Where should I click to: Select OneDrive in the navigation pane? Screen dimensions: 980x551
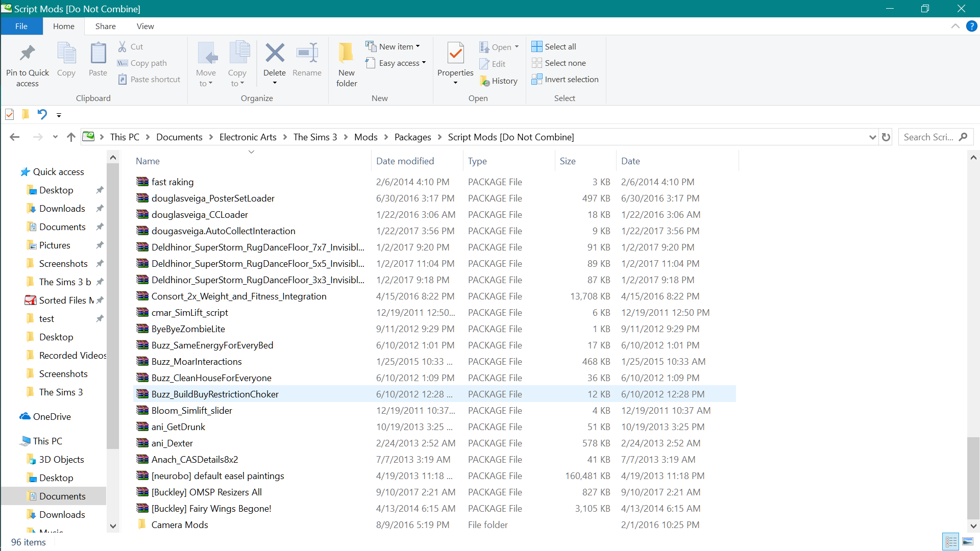[52, 416]
